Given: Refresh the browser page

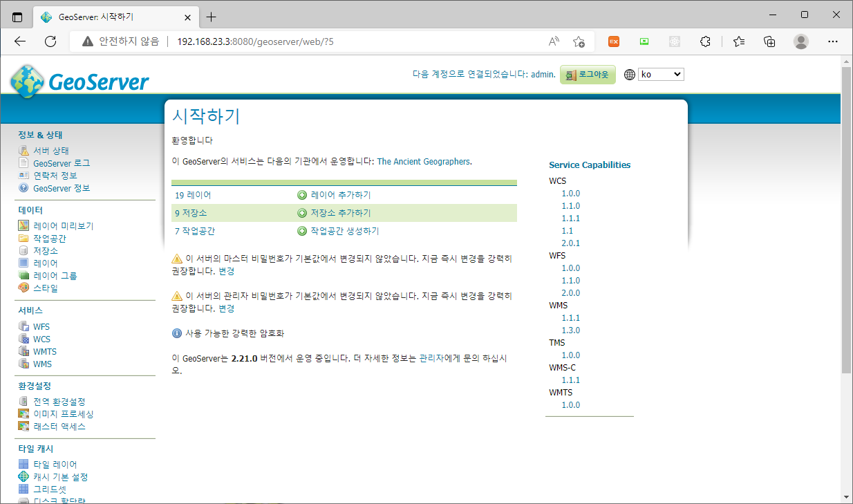Looking at the screenshot, I should 50,41.
